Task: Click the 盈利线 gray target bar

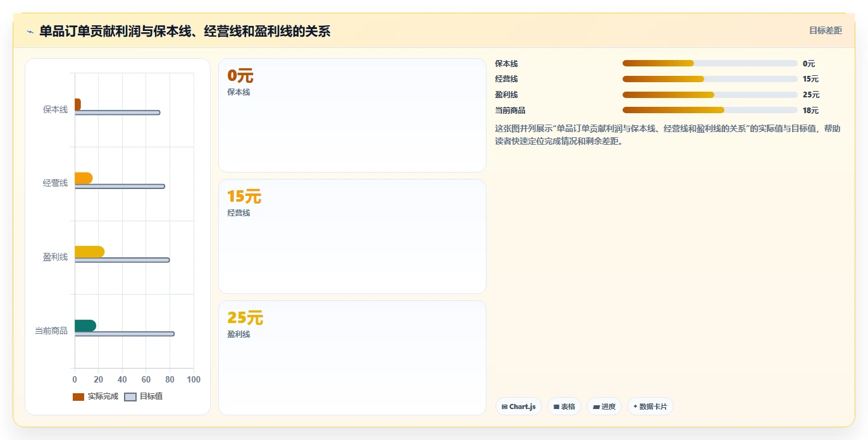Action: (122, 260)
